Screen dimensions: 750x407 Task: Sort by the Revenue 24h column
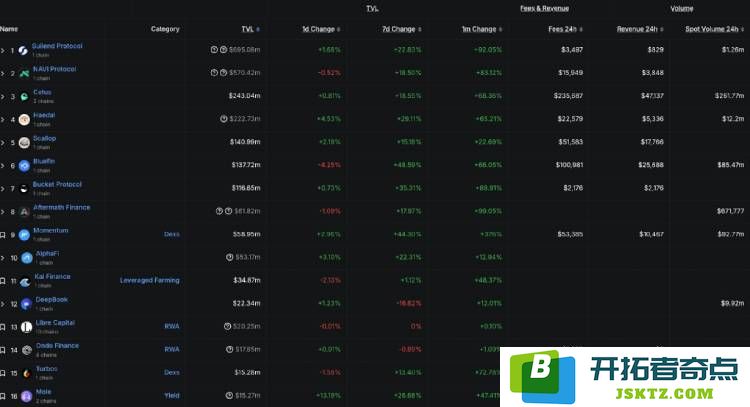640,29
